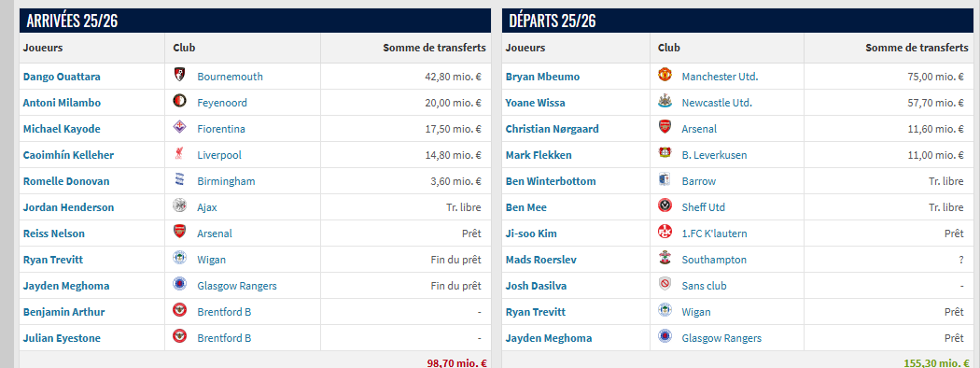The height and width of the screenshot is (368, 980).
Task: Open the Sheff Utd club link
Action: [x=704, y=207]
